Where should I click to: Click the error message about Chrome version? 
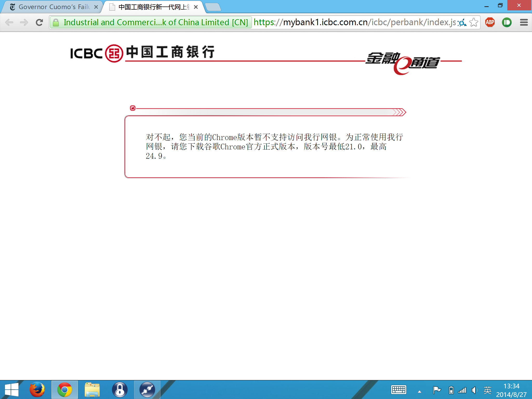pyautogui.click(x=275, y=147)
